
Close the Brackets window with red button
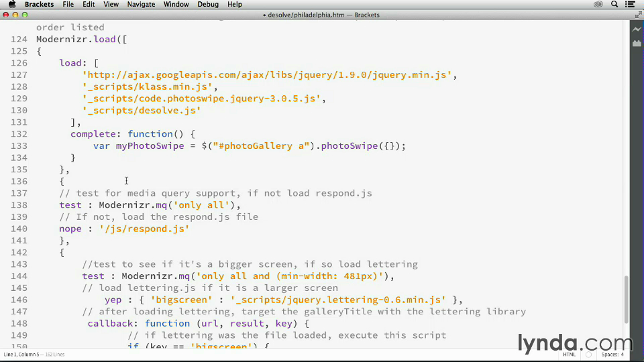click(x=6, y=15)
